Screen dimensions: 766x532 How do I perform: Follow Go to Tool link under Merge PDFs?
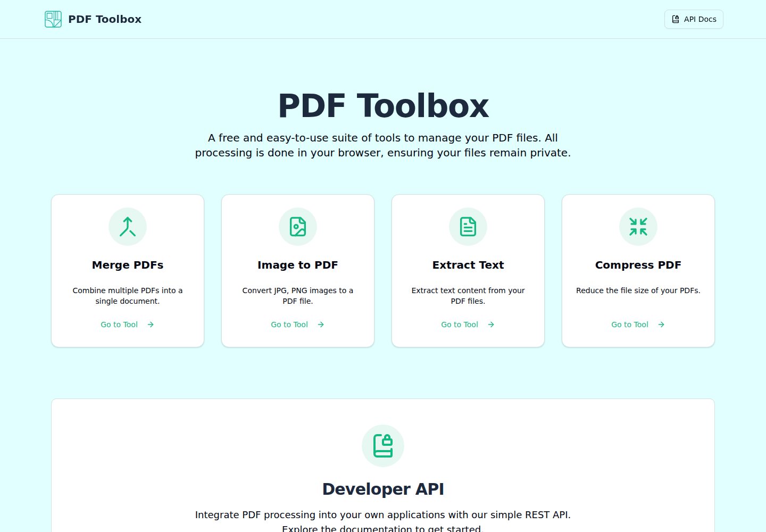click(x=128, y=325)
